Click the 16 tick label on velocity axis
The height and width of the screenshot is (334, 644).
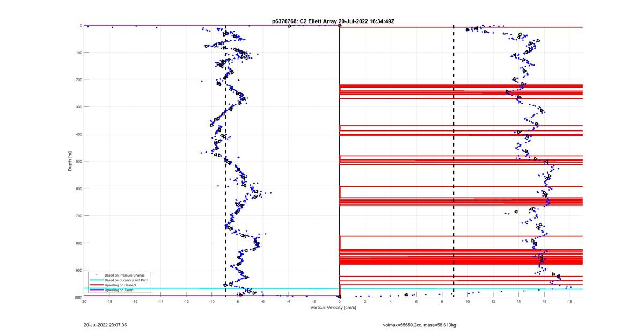point(544,302)
